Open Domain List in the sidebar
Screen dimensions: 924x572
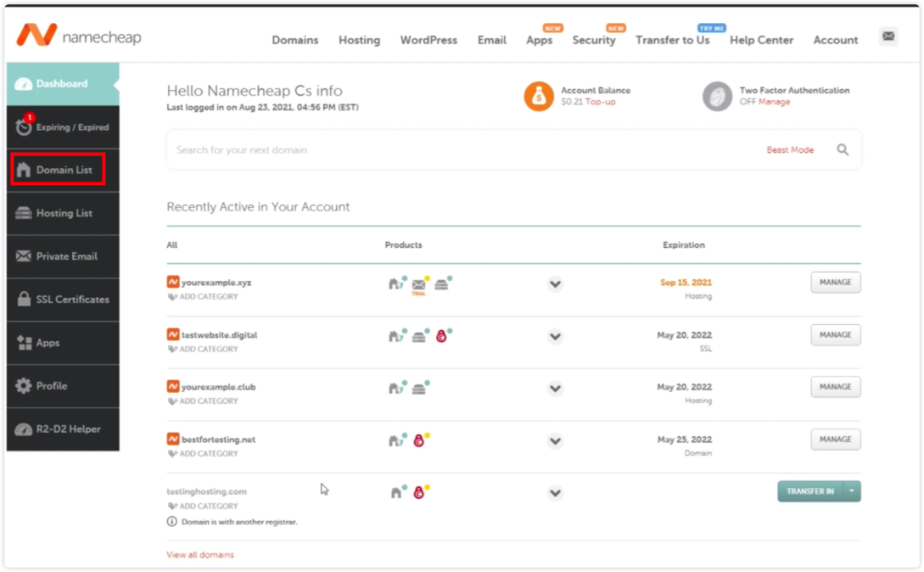coord(63,170)
